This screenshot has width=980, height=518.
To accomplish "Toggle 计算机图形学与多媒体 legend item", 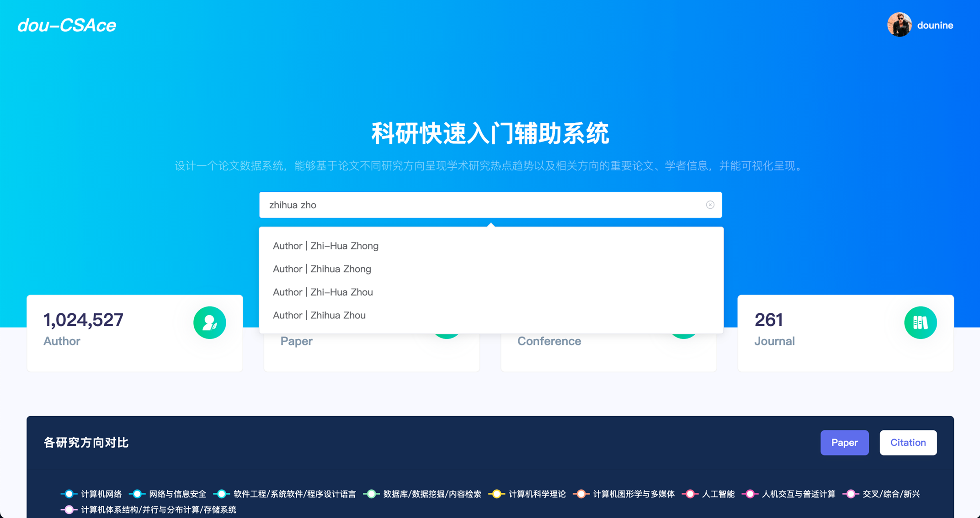I will point(633,494).
